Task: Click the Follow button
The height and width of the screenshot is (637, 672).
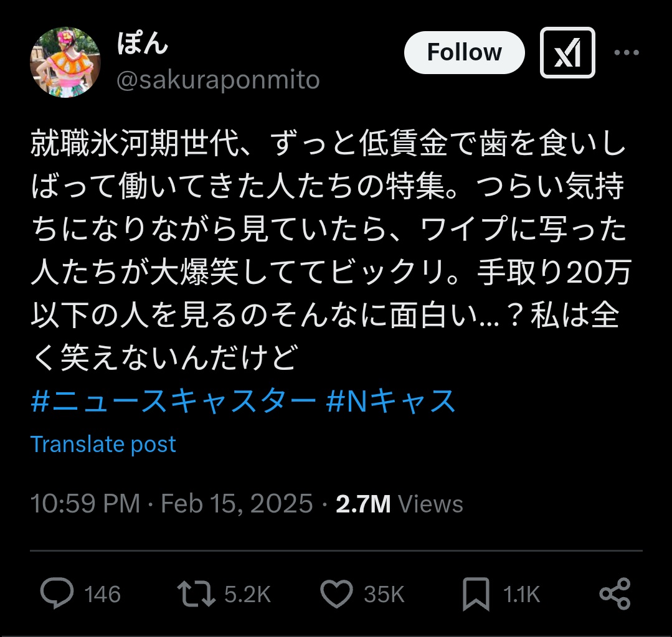Action: 464,53
